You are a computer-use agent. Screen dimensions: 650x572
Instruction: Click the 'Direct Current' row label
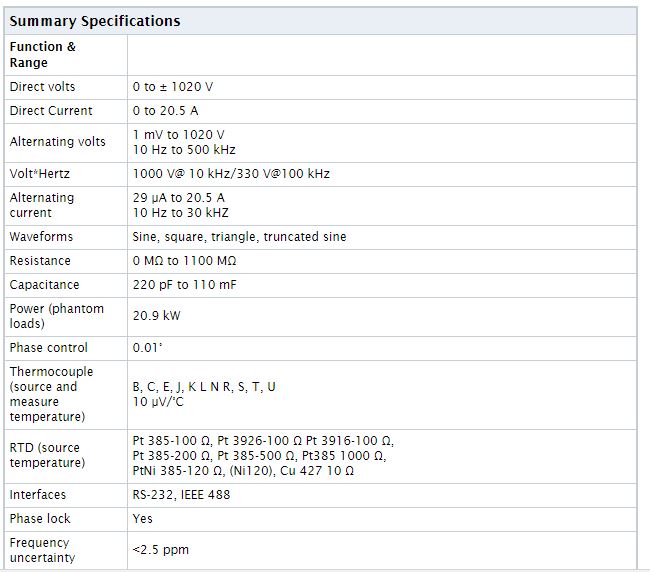(x=51, y=111)
